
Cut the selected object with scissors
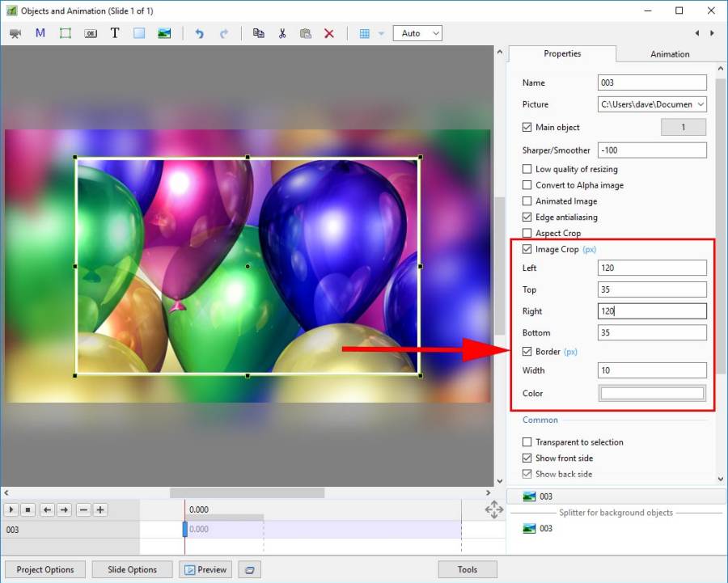pyautogui.click(x=282, y=33)
